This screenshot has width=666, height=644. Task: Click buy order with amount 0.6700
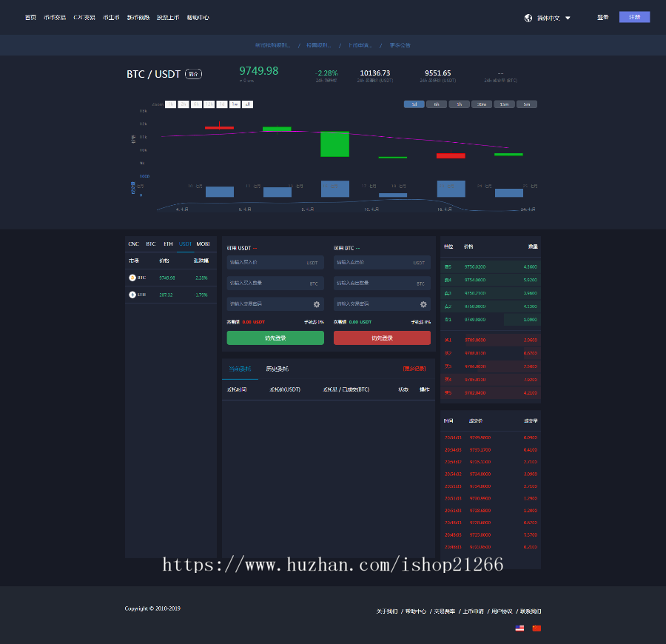pyautogui.click(x=491, y=353)
